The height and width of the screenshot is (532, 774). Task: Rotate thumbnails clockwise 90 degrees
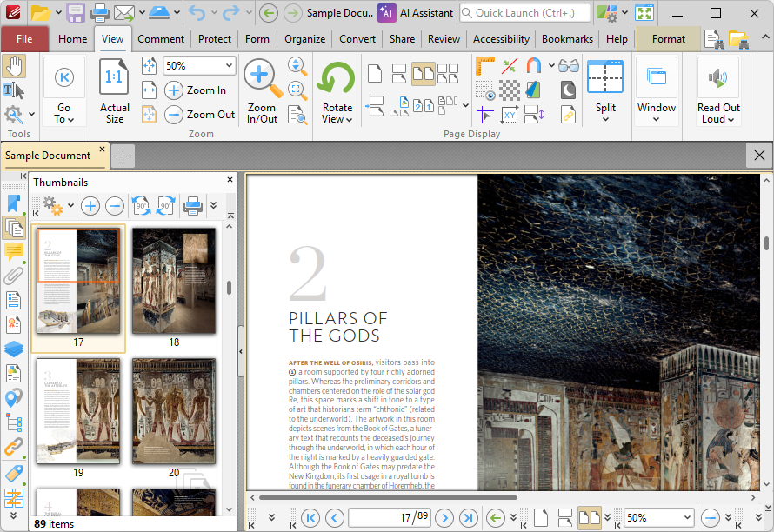click(x=166, y=206)
